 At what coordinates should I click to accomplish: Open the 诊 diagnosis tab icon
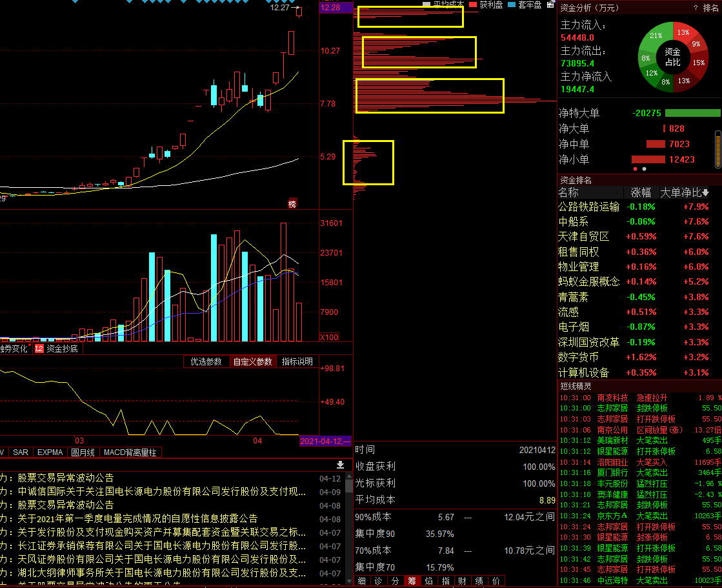click(378, 581)
